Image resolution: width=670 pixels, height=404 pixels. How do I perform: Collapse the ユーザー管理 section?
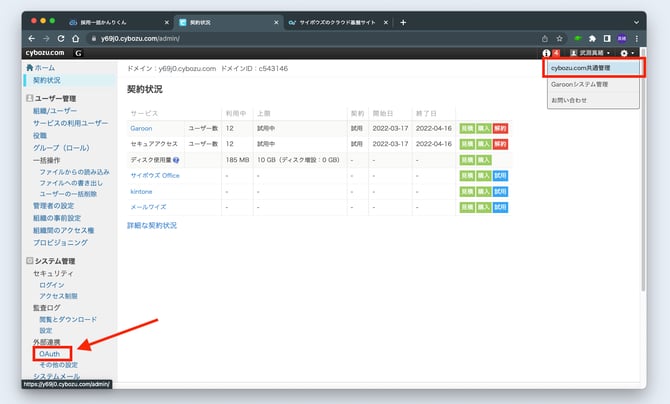click(x=27, y=100)
